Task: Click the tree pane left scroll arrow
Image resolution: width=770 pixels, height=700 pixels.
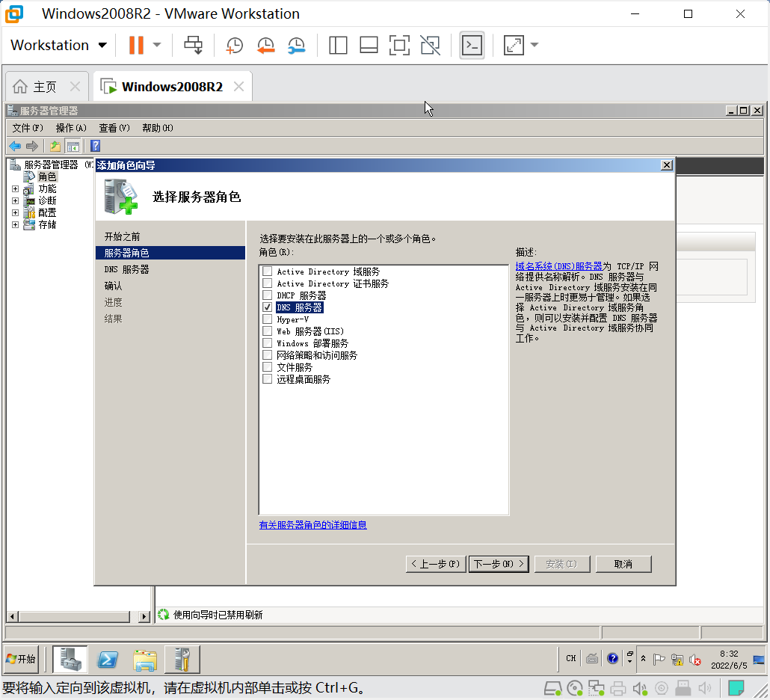Action: coord(12,616)
